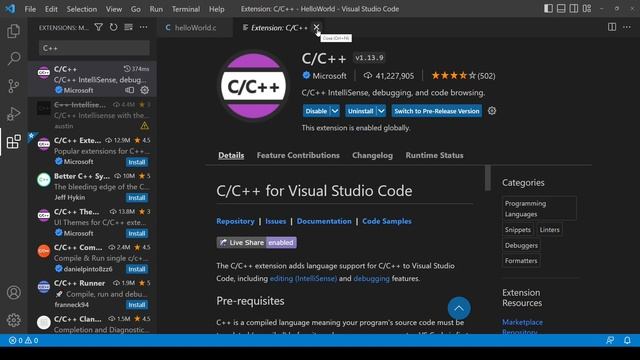
Task: Open the Issues link
Action: 276,221
